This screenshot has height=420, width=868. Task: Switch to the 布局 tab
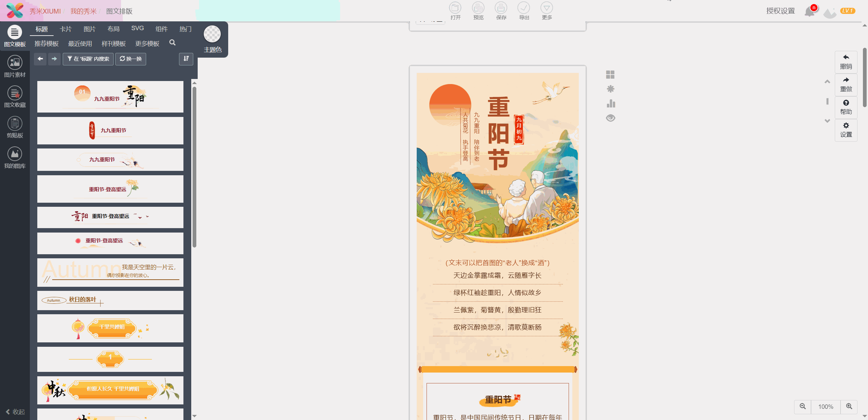[x=113, y=29]
